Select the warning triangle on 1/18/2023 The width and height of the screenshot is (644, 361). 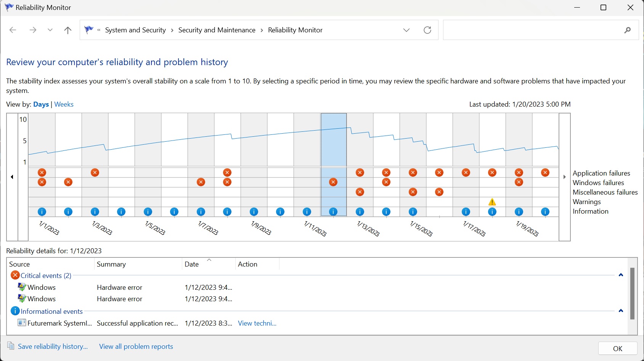click(492, 202)
